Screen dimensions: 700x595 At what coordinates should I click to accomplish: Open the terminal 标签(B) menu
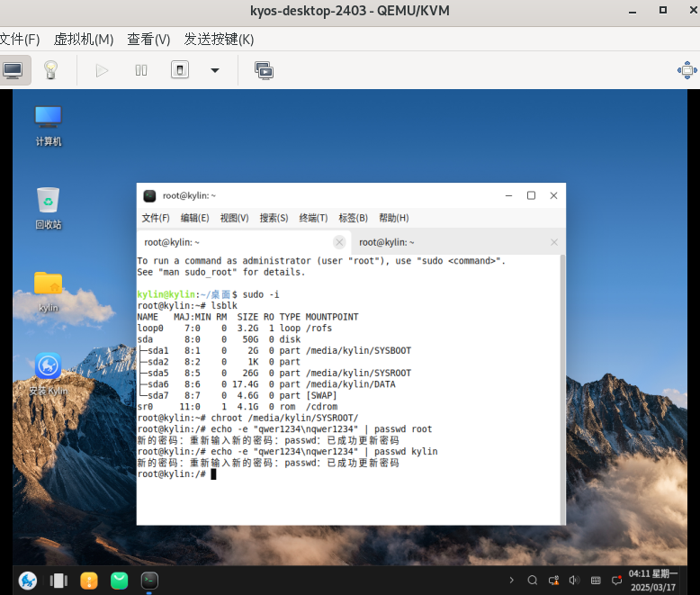(x=353, y=218)
